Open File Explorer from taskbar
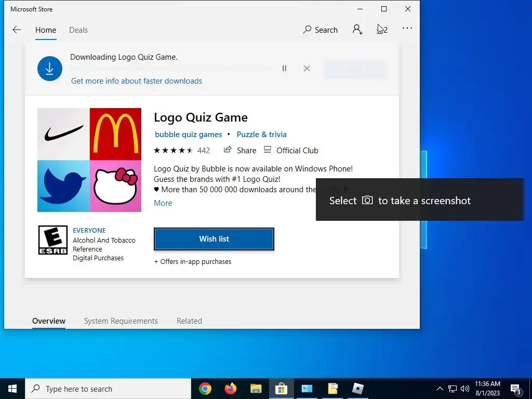Image resolution: width=532 pixels, height=399 pixels. point(256,389)
